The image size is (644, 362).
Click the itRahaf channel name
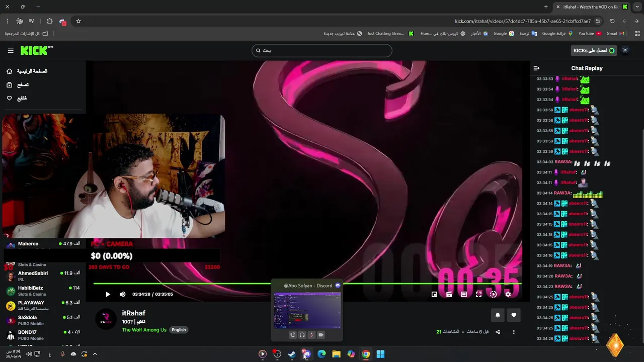[x=133, y=313]
